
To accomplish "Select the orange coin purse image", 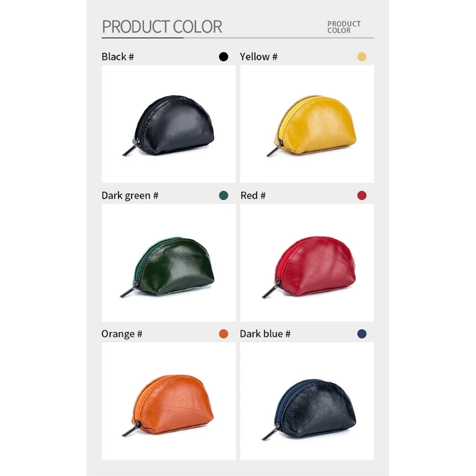I will (168, 401).
